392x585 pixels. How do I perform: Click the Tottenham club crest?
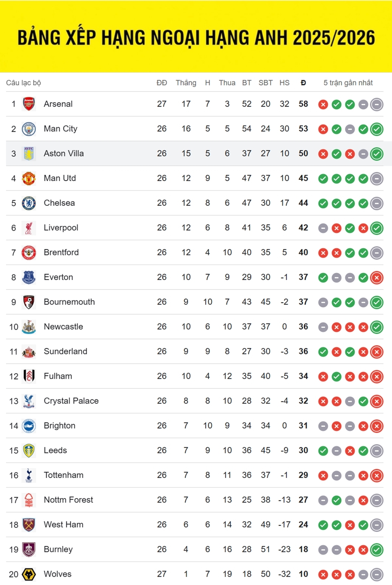(29, 475)
